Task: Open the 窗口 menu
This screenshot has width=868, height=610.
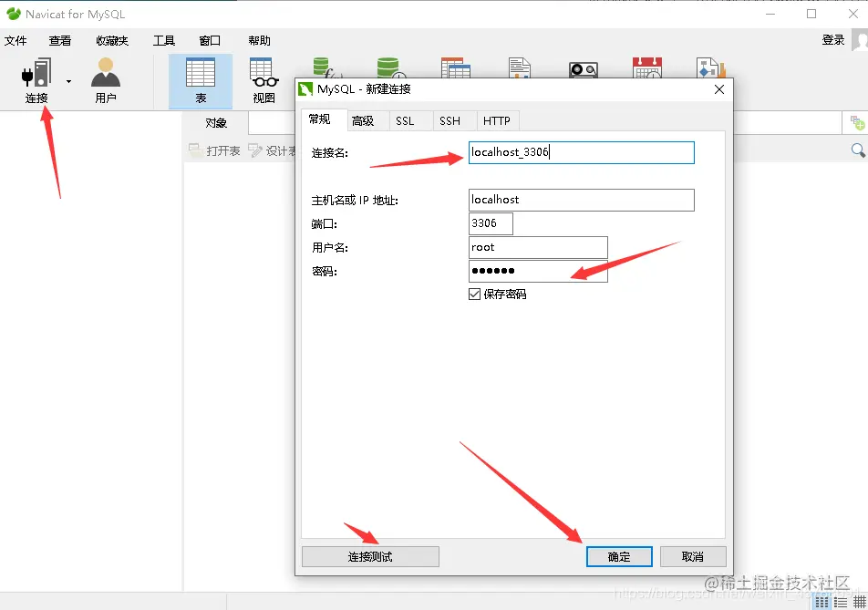Action: pyautogui.click(x=210, y=40)
